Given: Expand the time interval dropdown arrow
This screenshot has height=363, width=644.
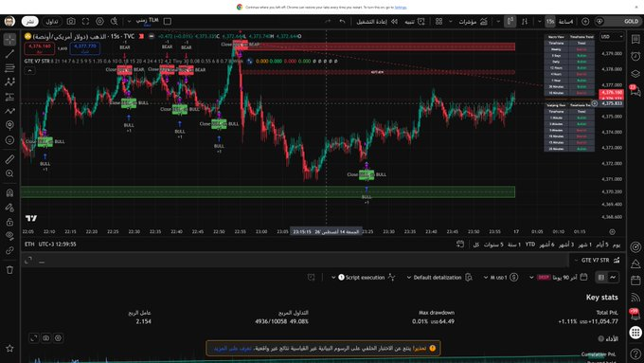Looking at the screenshot, I should [x=539, y=22].
